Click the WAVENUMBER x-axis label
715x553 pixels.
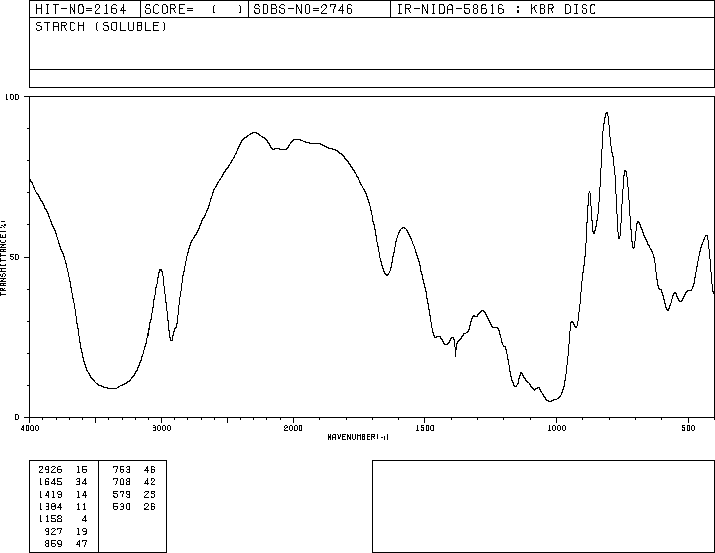point(358,437)
